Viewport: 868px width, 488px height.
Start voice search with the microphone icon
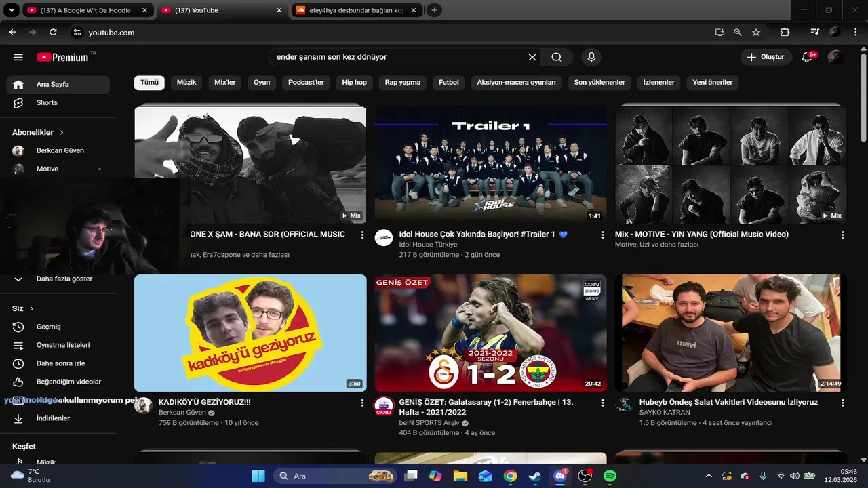(591, 58)
